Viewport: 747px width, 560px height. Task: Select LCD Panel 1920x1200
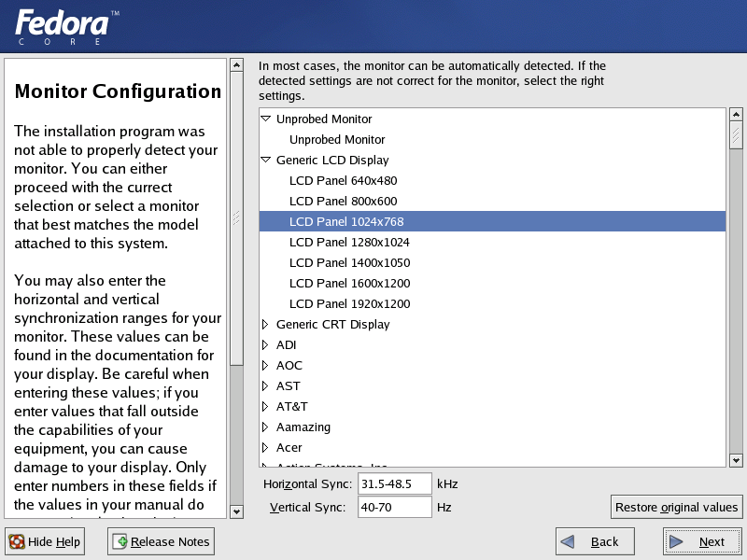pyautogui.click(x=493, y=303)
